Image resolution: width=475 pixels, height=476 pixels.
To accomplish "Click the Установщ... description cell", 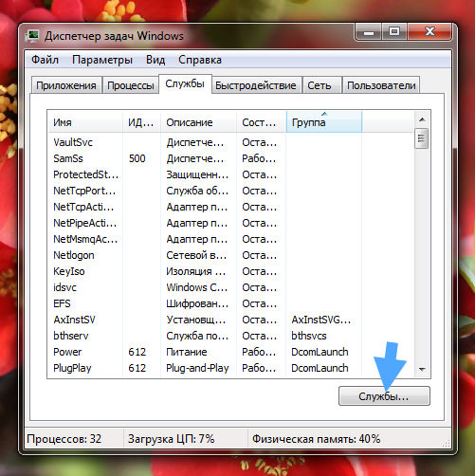I will click(x=196, y=320).
